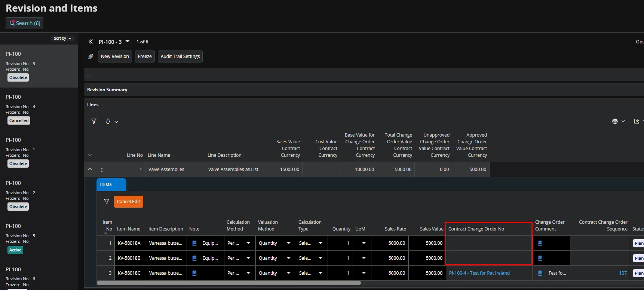Open the PI-100 - 3 record dropdown
The image size is (644, 290).
(x=127, y=42)
